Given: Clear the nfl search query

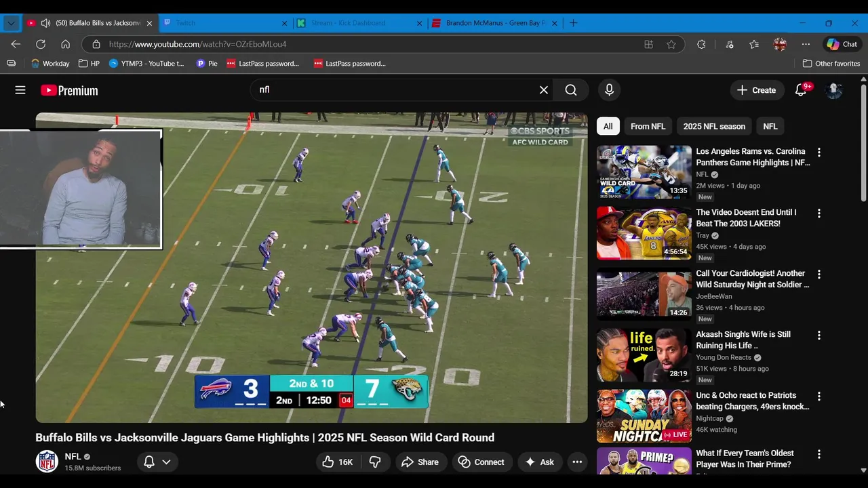Looking at the screenshot, I should click(x=544, y=89).
